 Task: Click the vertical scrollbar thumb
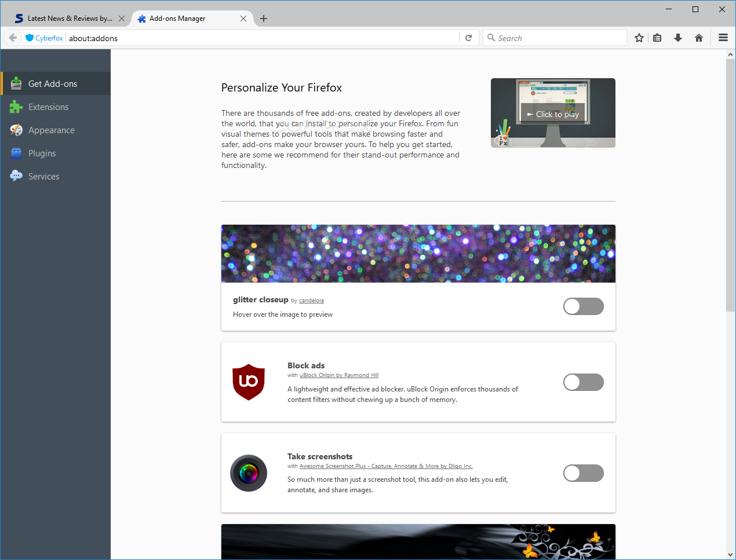click(730, 185)
